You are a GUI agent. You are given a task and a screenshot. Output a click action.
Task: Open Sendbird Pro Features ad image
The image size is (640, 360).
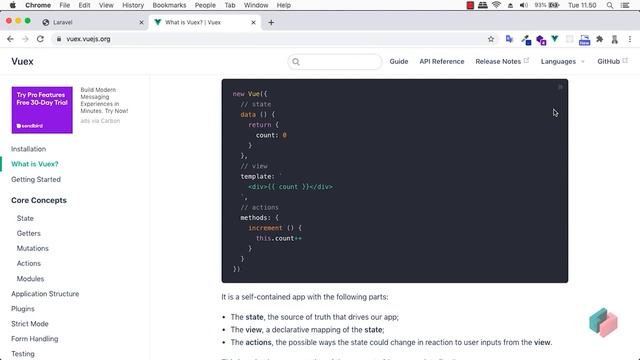coord(42,110)
